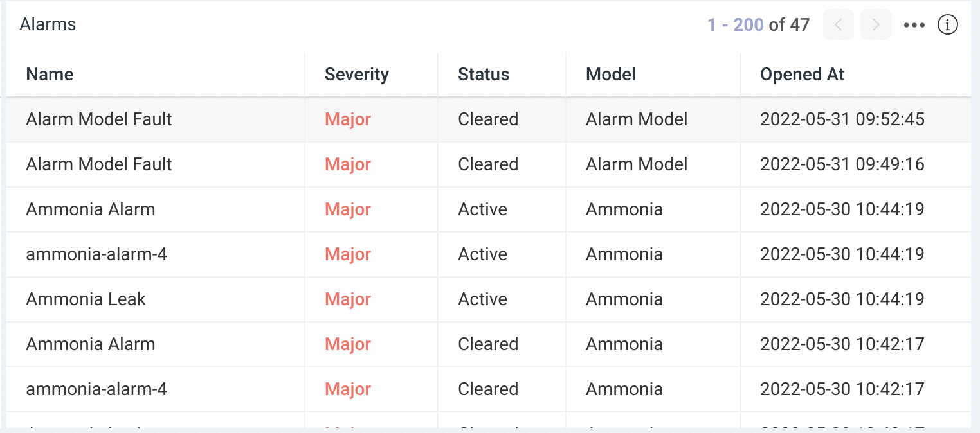980x433 pixels.
Task: Click the Status column header
Action: [484, 75]
